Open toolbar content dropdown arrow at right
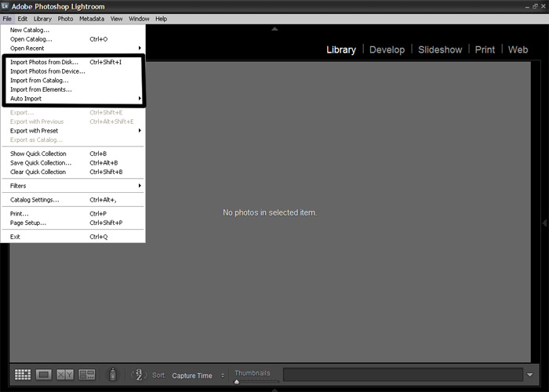 point(530,375)
